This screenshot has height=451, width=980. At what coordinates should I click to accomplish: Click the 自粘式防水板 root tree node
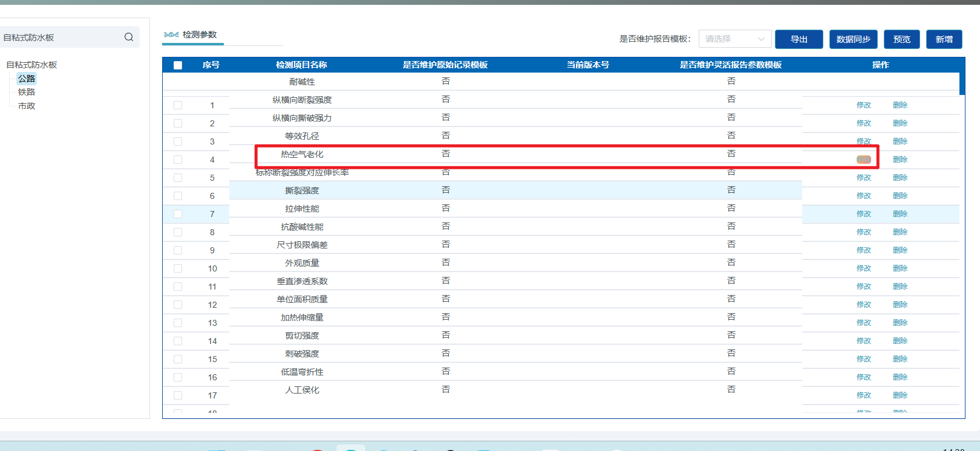[31, 65]
